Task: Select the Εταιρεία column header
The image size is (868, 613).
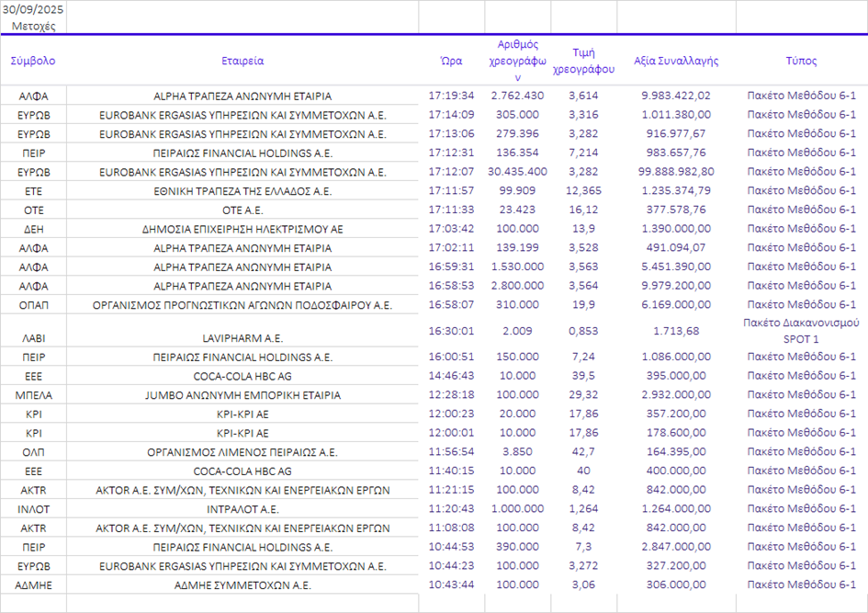Action: (x=242, y=61)
